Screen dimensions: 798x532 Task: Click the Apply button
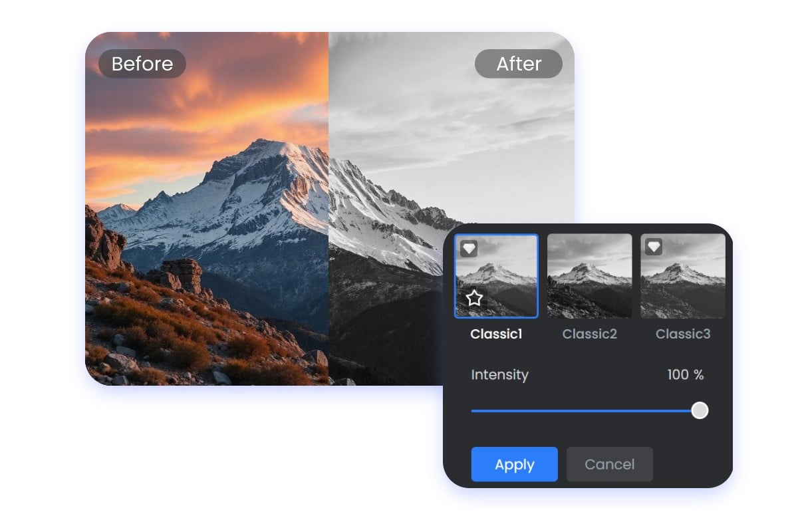(514, 464)
